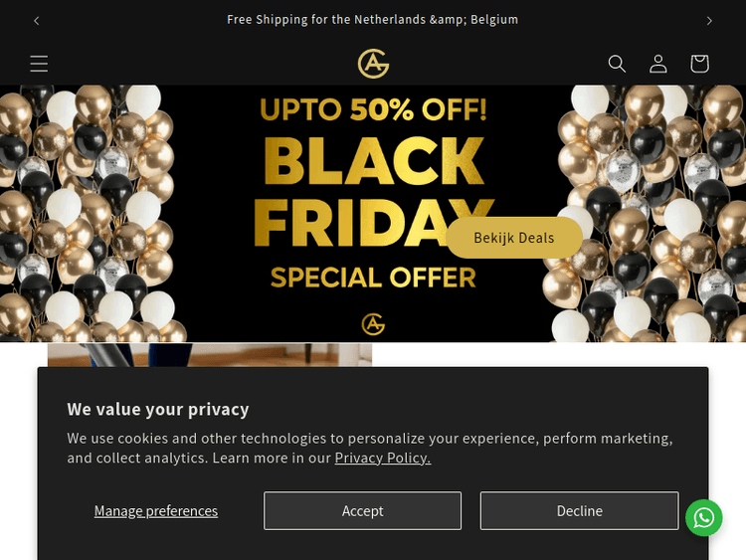Decline the cookies
This screenshot has height=560, width=746.
point(580,510)
